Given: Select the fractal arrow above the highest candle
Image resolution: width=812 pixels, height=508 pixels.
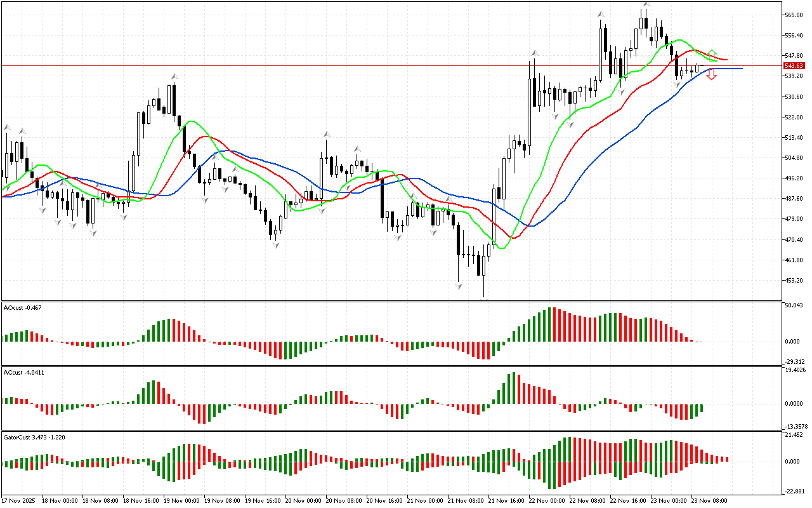Looking at the screenshot, I should click(x=645, y=4).
